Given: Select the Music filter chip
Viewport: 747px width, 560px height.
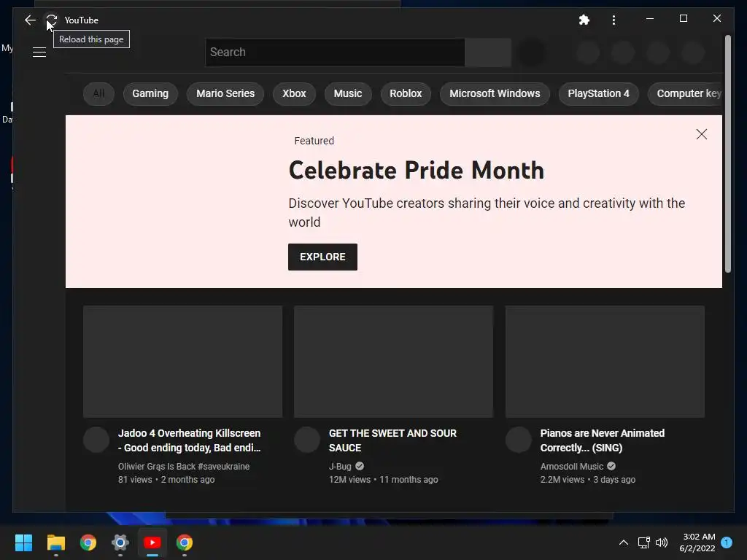Looking at the screenshot, I should click(348, 93).
